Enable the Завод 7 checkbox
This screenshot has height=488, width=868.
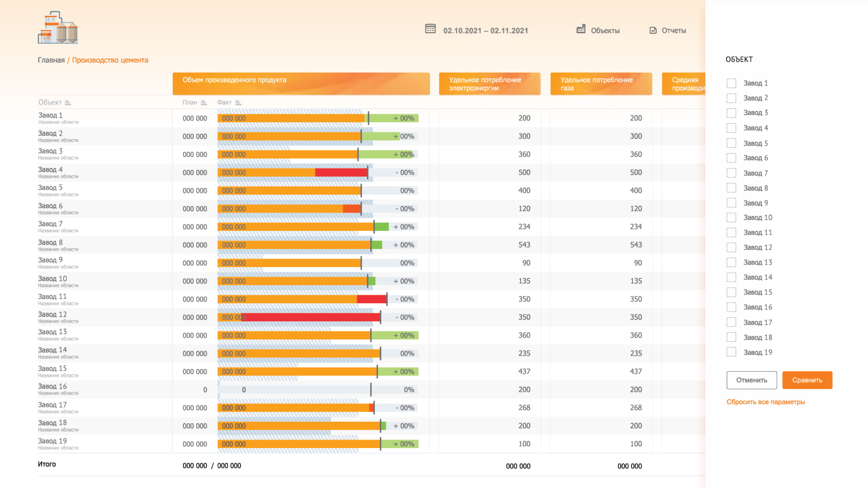pos(731,173)
